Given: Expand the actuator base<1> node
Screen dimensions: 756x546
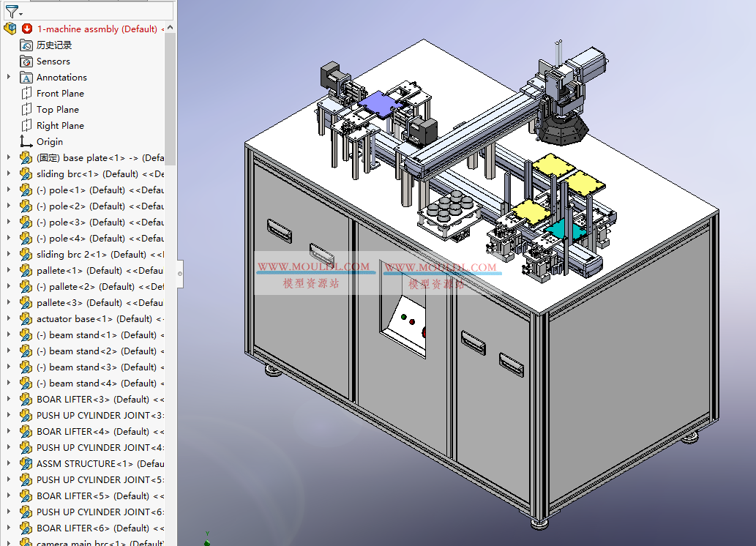Looking at the screenshot, I should pyautogui.click(x=9, y=319).
